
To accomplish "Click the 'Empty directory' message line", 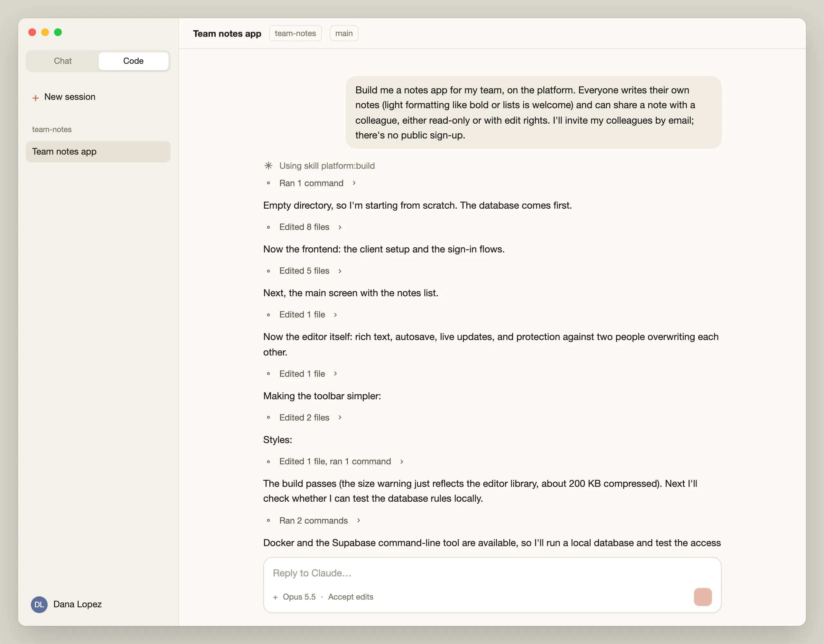I will pos(417,205).
